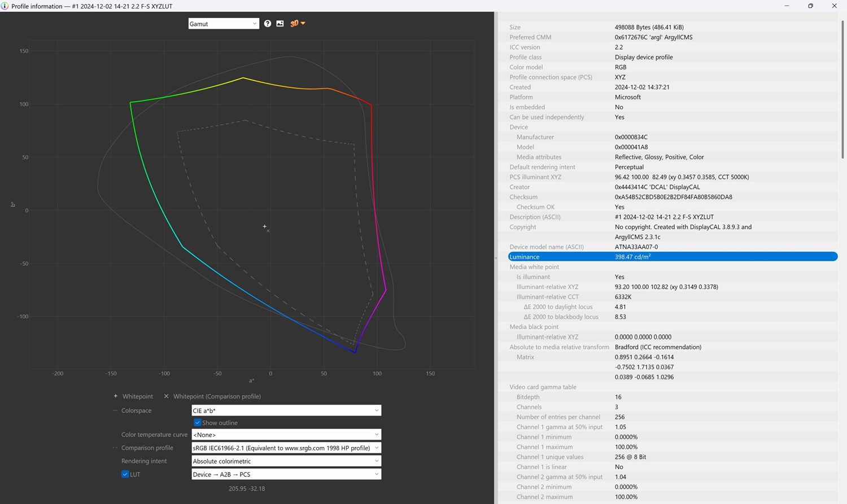Click the 'Size' label
This screenshot has width=847, height=504.
click(515, 27)
